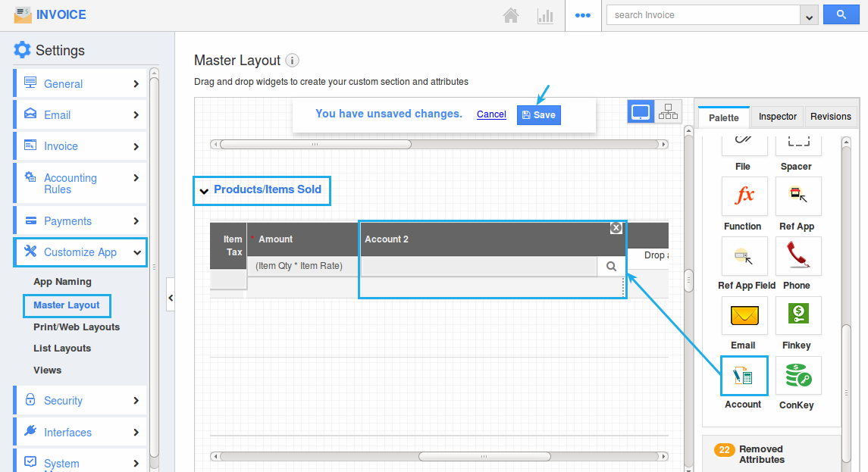Select the Ref App Field widget
This screenshot has height=472, width=868.
tap(744, 256)
